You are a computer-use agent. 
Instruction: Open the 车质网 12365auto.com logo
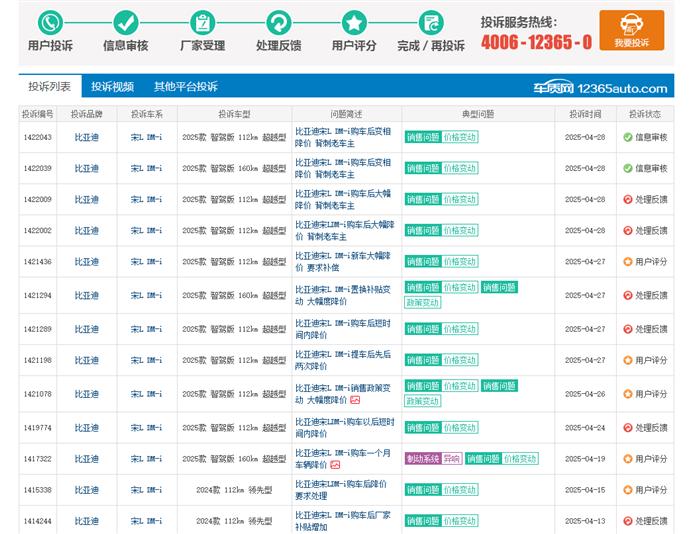600,88
